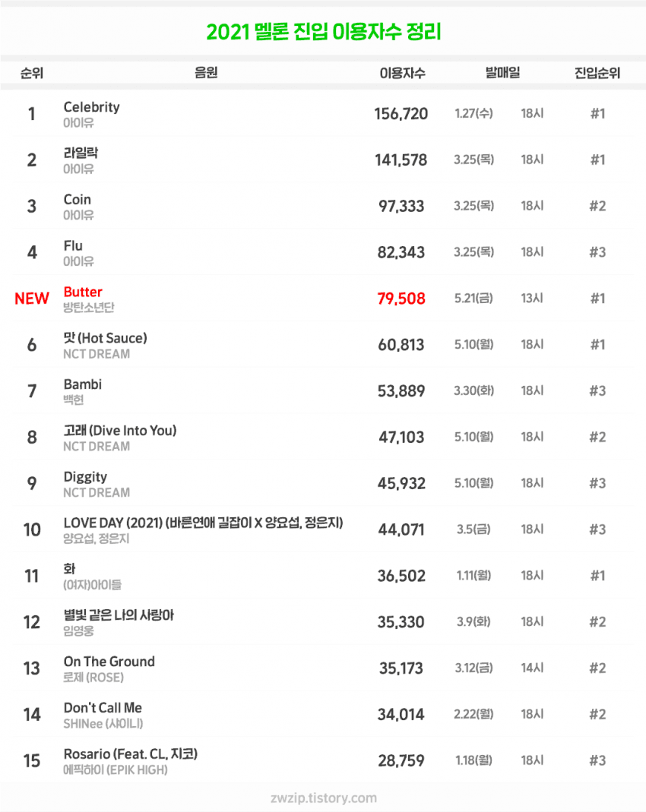Click the 발매일 column header
The image size is (646, 812).
[502, 74]
